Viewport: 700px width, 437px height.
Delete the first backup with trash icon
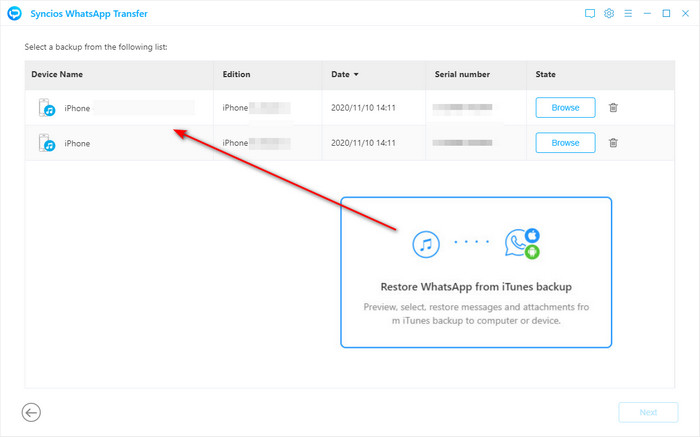(613, 108)
